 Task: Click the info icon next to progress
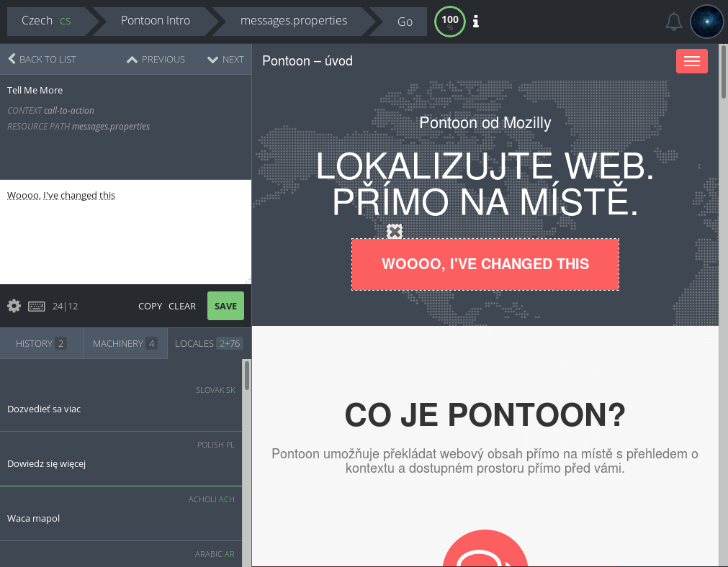point(476,22)
